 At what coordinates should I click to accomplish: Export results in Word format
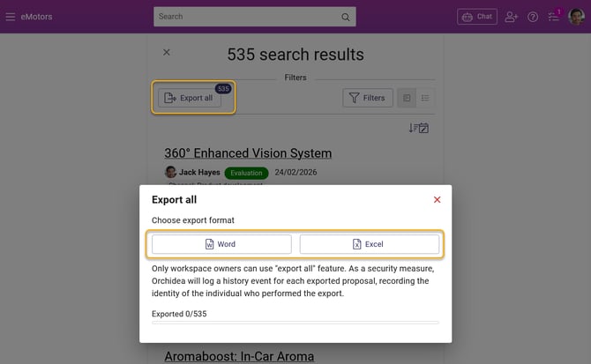(221, 244)
